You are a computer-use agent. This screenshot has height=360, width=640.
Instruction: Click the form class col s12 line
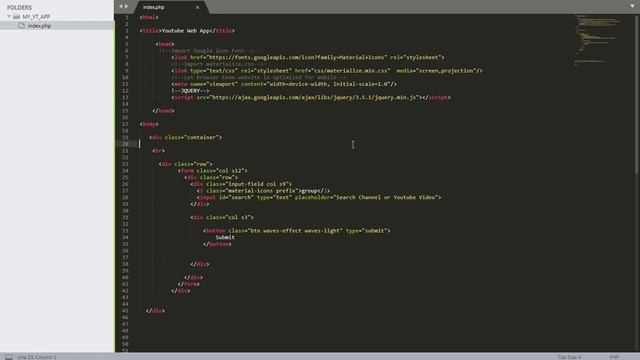pos(213,171)
